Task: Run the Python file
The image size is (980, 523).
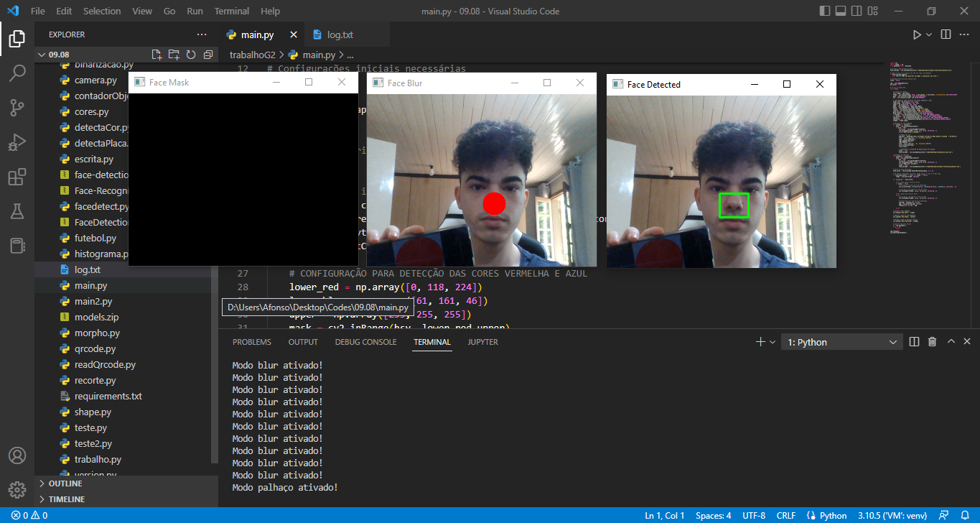Action: coord(917,34)
